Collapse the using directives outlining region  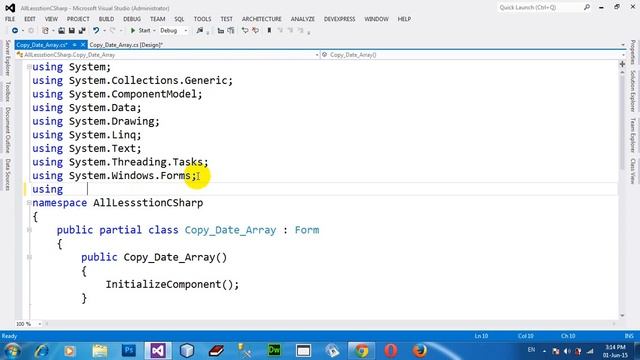coord(29,67)
